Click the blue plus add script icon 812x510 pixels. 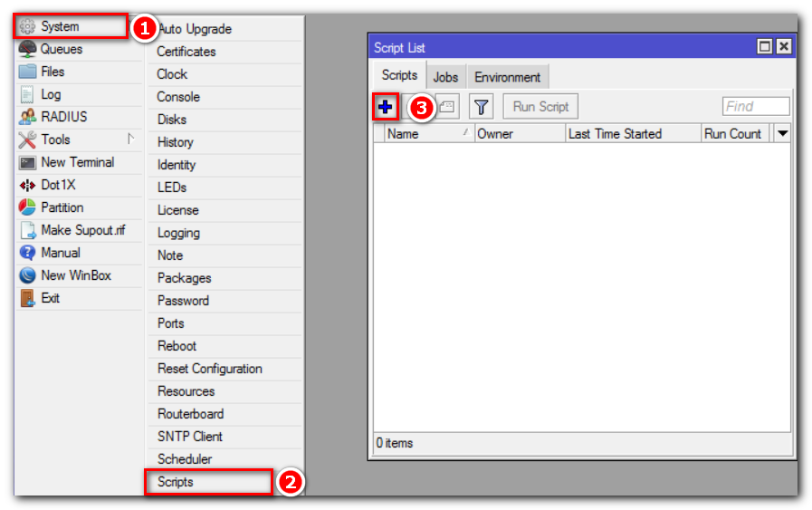[386, 107]
